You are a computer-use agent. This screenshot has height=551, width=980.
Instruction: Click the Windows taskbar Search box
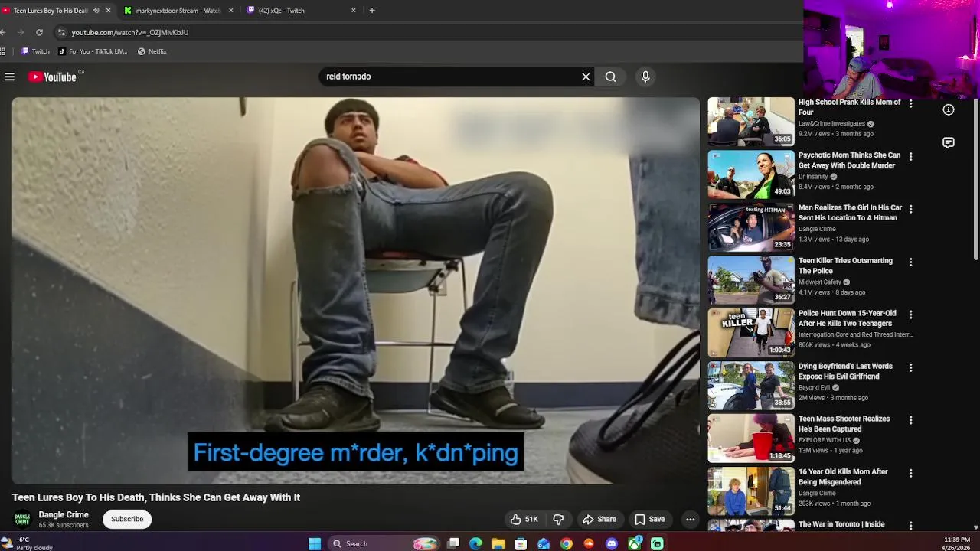coord(383,543)
